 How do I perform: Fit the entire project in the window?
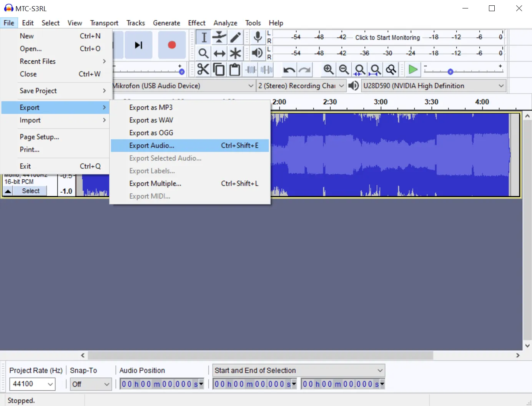376,70
